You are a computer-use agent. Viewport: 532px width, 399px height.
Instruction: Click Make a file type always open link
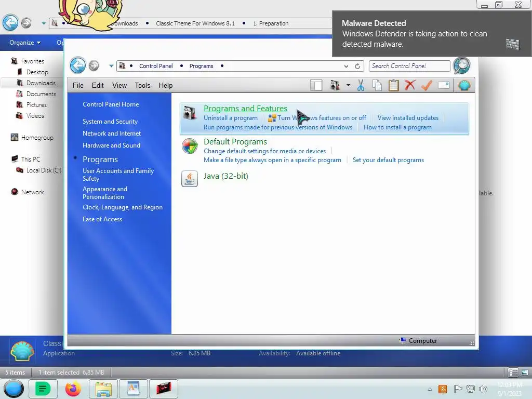(x=272, y=160)
